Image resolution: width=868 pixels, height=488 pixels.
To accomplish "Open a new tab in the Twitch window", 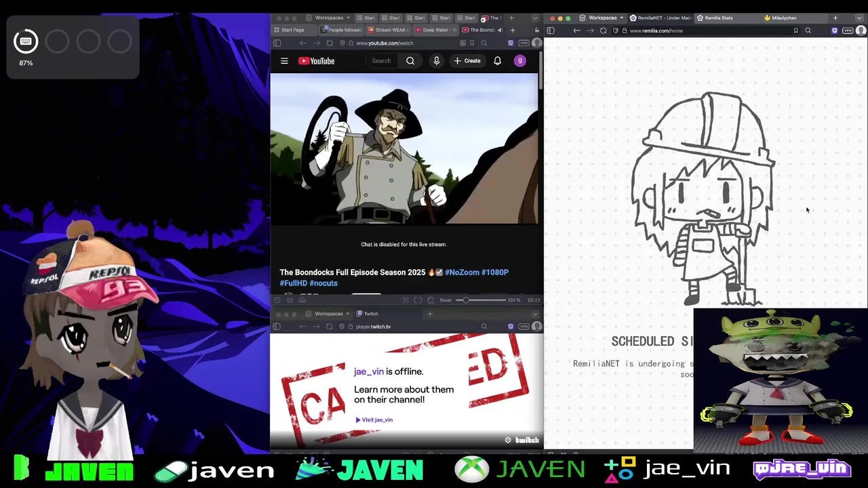I will pos(430,314).
